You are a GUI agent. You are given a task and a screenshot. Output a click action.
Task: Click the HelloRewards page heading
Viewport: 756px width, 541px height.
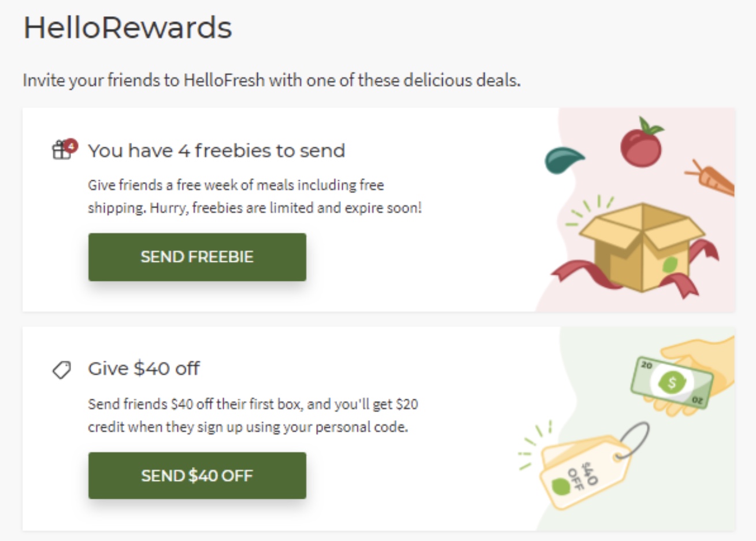(128, 28)
